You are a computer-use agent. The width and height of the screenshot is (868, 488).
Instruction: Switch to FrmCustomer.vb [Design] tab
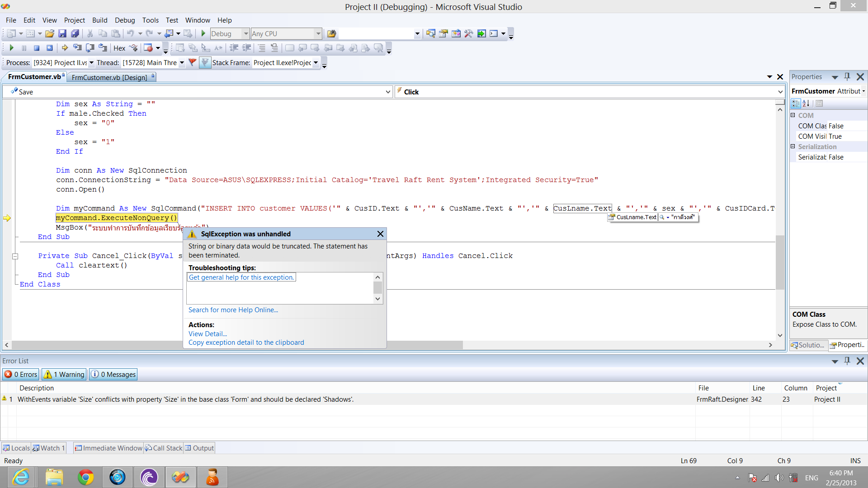[109, 77]
